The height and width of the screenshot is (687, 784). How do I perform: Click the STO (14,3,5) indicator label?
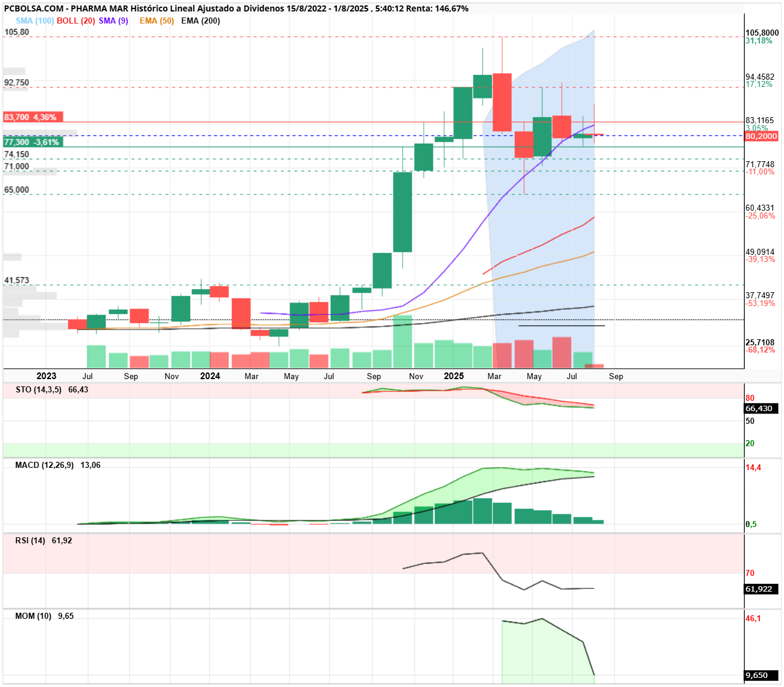tap(39, 389)
